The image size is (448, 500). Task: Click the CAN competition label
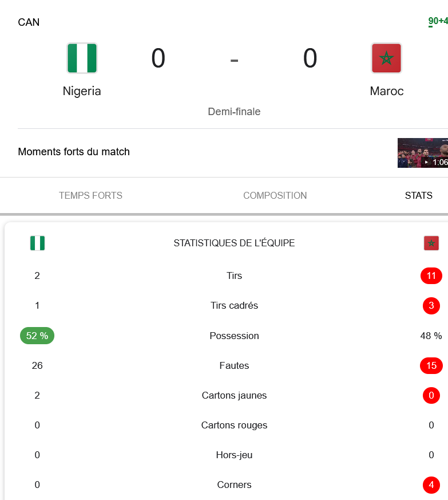click(x=29, y=22)
